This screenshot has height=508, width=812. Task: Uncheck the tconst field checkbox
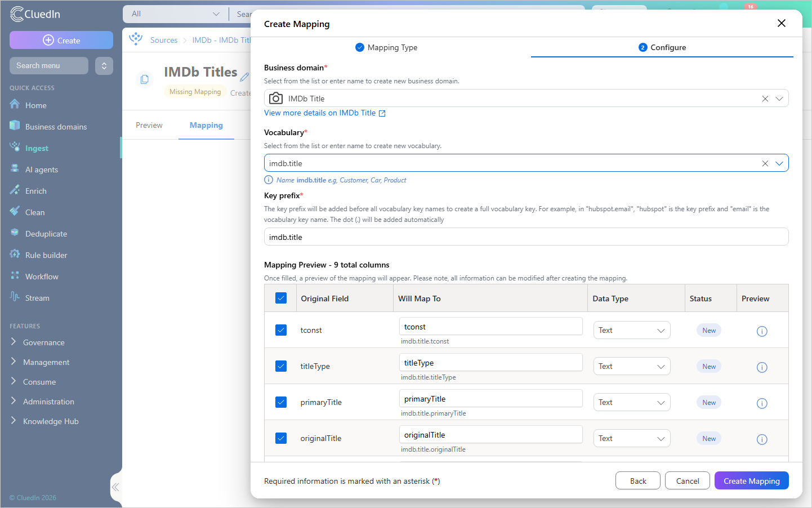pyautogui.click(x=281, y=330)
